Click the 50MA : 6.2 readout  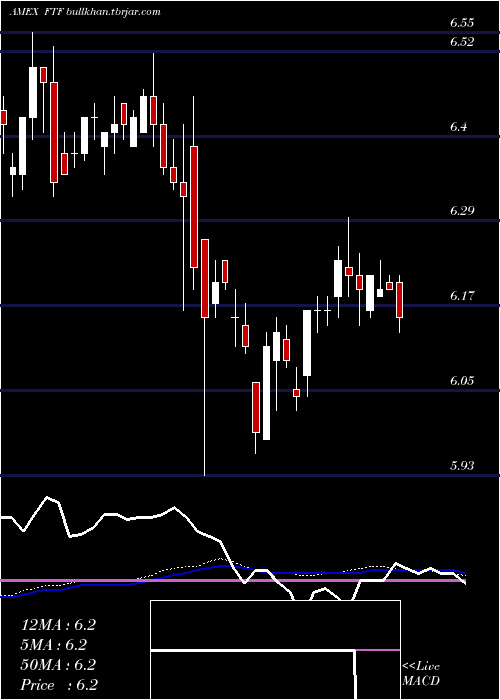[58, 665]
